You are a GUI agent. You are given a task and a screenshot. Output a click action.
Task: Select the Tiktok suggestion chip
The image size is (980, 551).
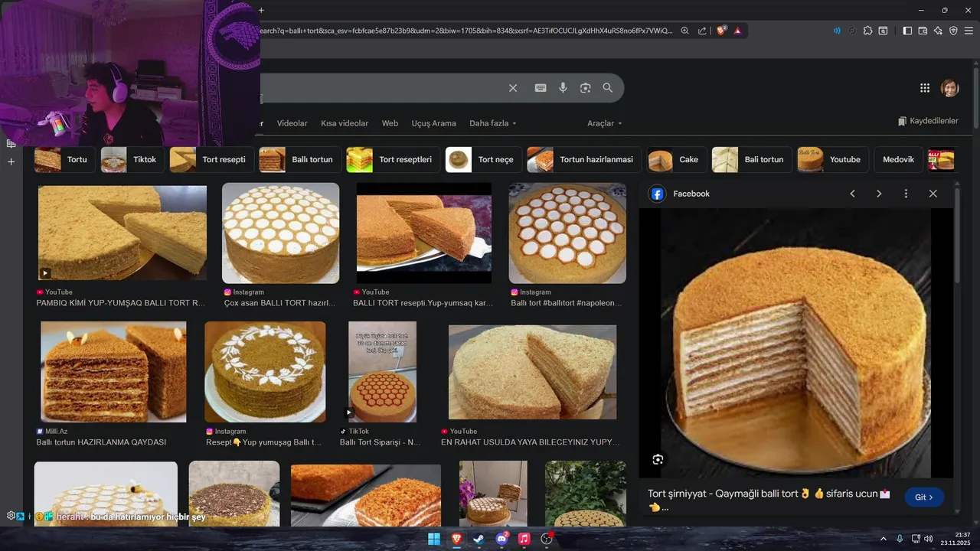click(x=132, y=159)
